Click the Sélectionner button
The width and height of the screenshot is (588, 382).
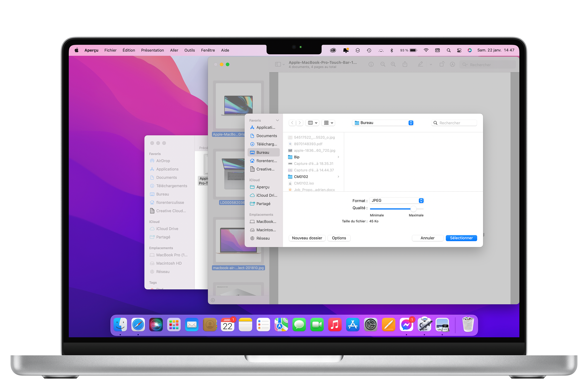(461, 238)
